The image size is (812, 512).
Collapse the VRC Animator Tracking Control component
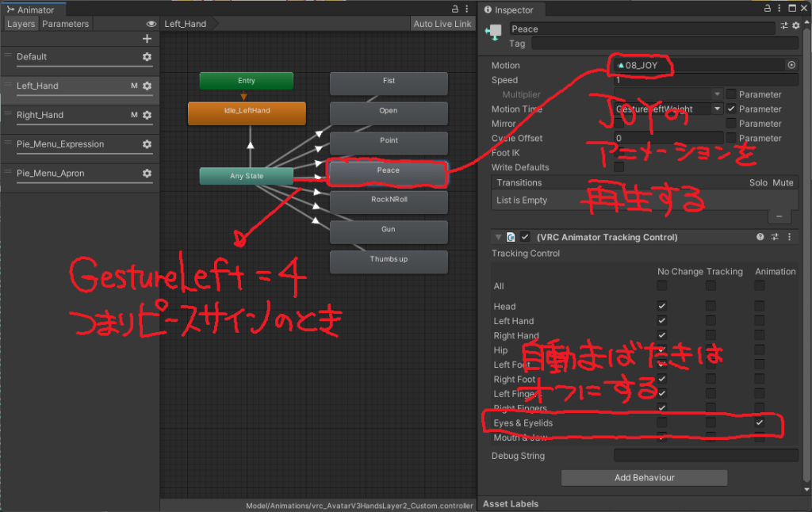coord(497,236)
